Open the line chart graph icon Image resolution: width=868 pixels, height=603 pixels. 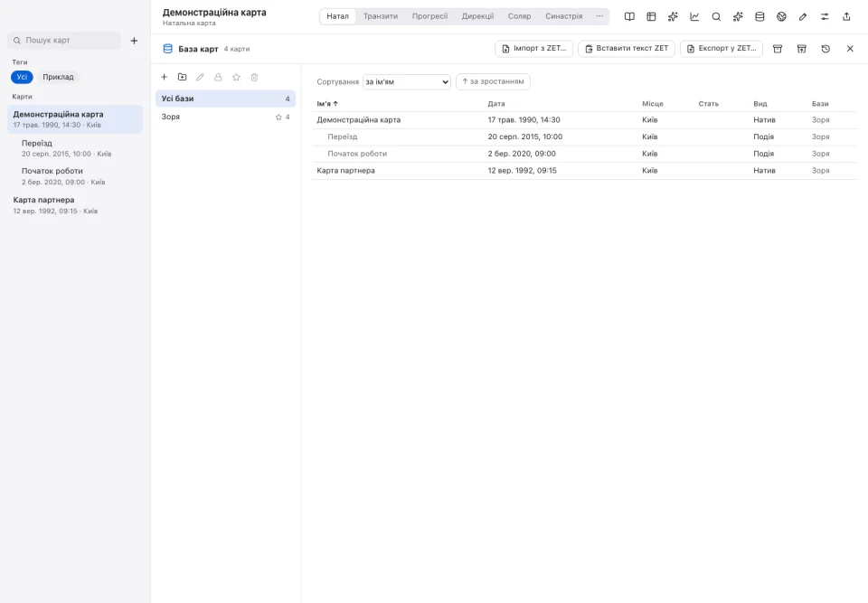click(694, 16)
